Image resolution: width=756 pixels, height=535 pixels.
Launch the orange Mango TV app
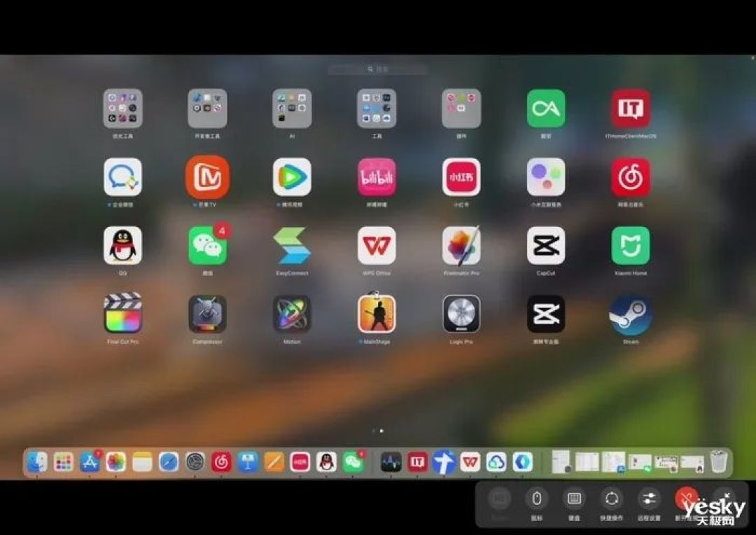(x=207, y=177)
